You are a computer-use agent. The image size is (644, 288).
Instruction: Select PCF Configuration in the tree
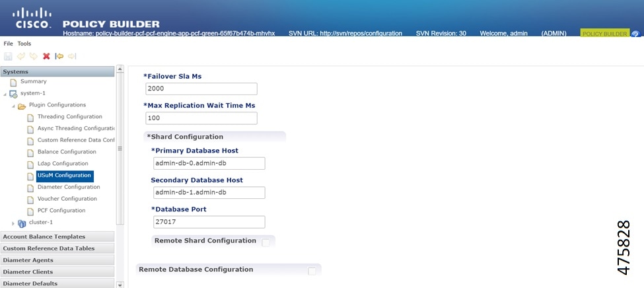pyautogui.click(x=61, y=210)
